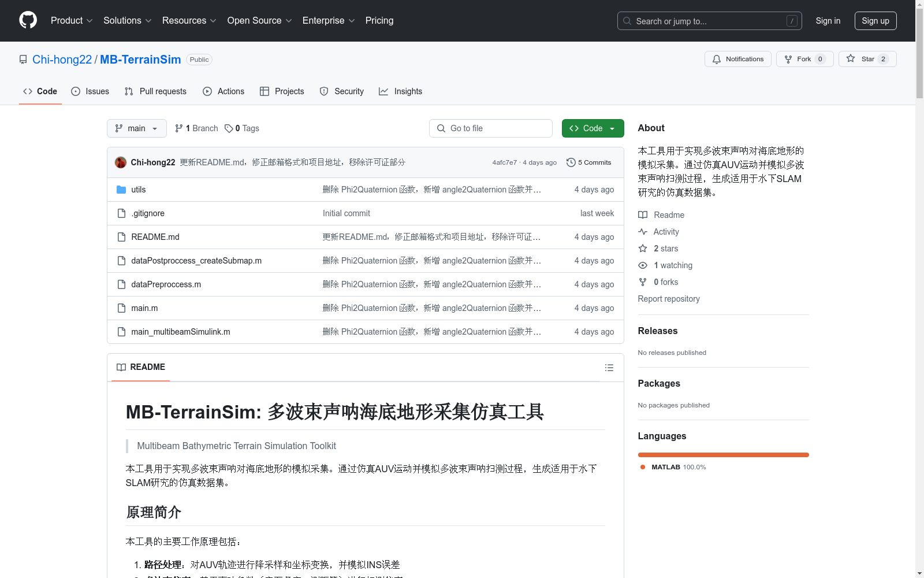
Task: Focus the search or jump to field
Action: (x=709, y=21)
